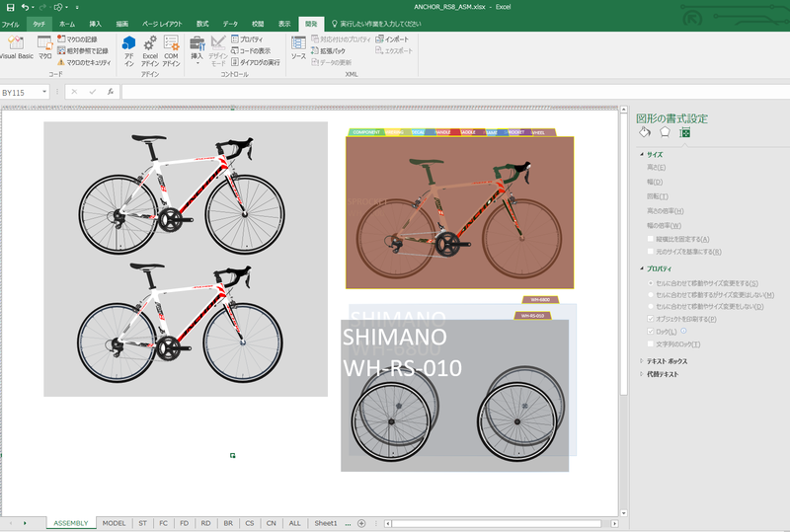Viewport: 790px width, 532px height.
Task: Open the ファイル (File) menu
Action: pos(11,24)
